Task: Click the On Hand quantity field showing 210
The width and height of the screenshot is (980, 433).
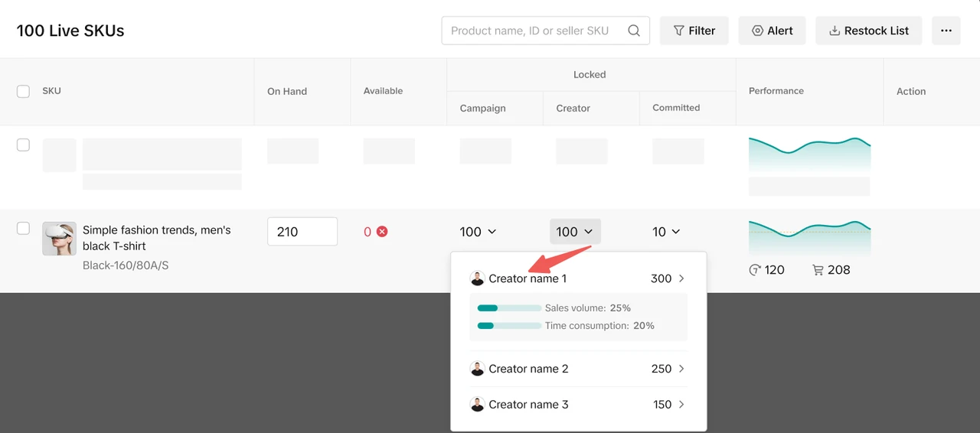Action: coord(302,232)
